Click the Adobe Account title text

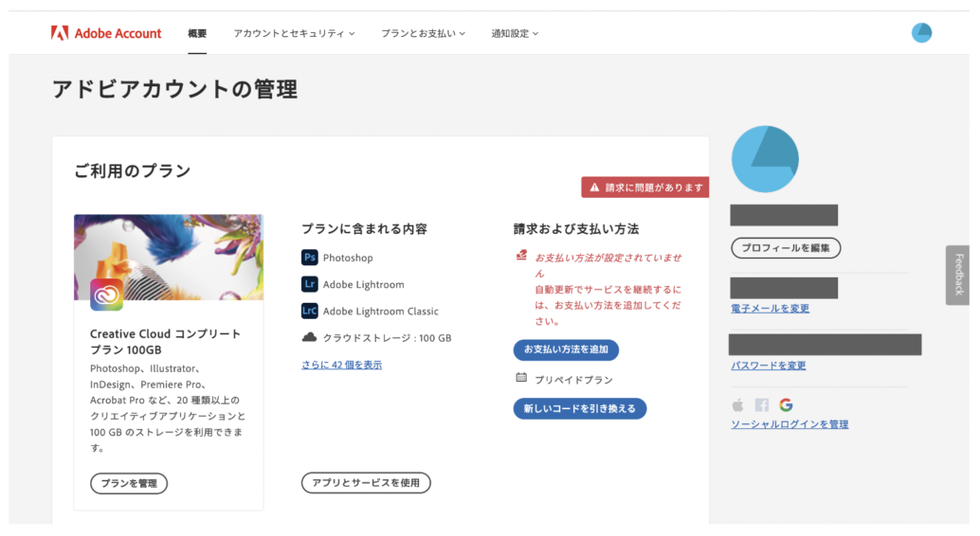tap(118, 34)
